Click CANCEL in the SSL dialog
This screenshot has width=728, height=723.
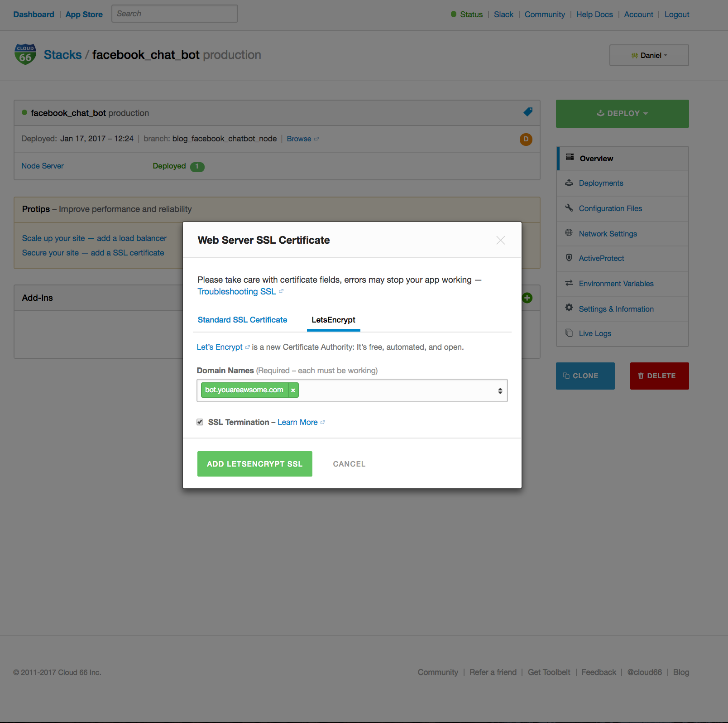click(349, 464)
